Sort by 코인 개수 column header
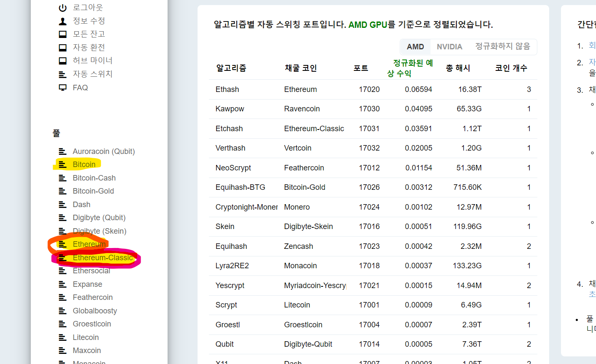The height and width of the screenshot is (364, 596). pos(511,68)
